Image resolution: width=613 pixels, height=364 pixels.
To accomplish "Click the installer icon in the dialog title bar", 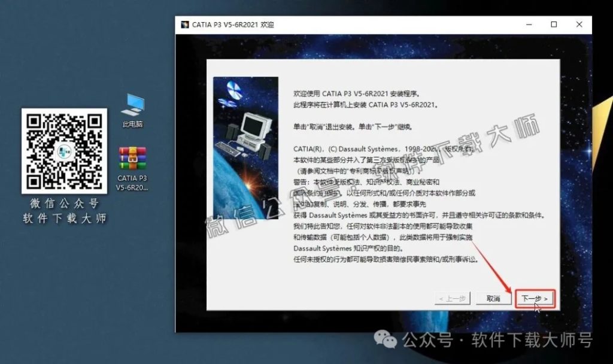I will [x=185, y=25].
